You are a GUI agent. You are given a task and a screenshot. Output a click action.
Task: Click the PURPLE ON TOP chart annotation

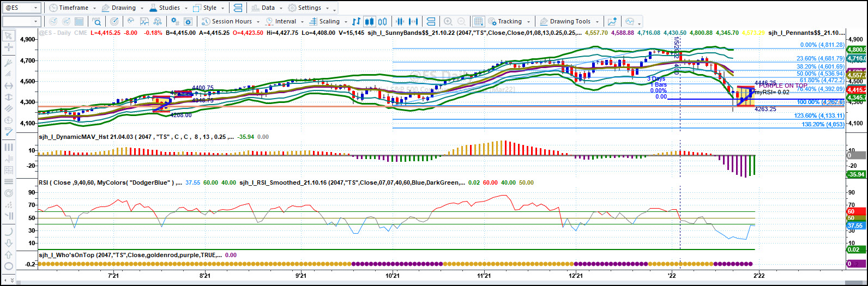783,86
